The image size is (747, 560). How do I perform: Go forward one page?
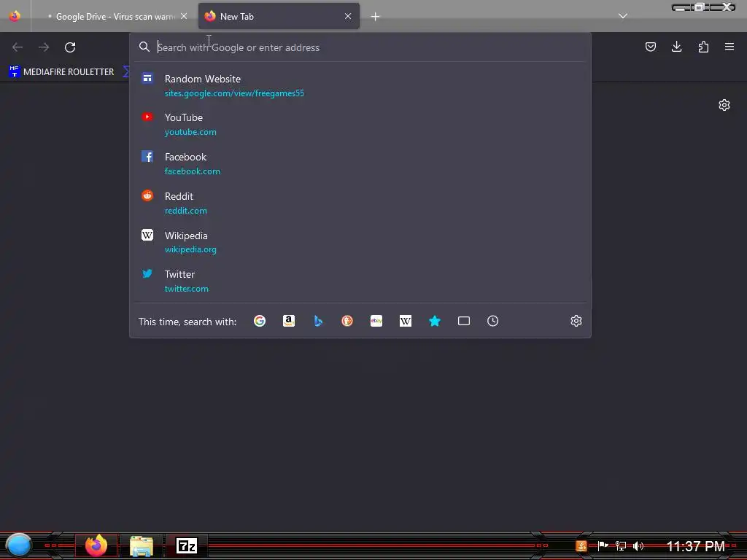(x=44, y=47)
